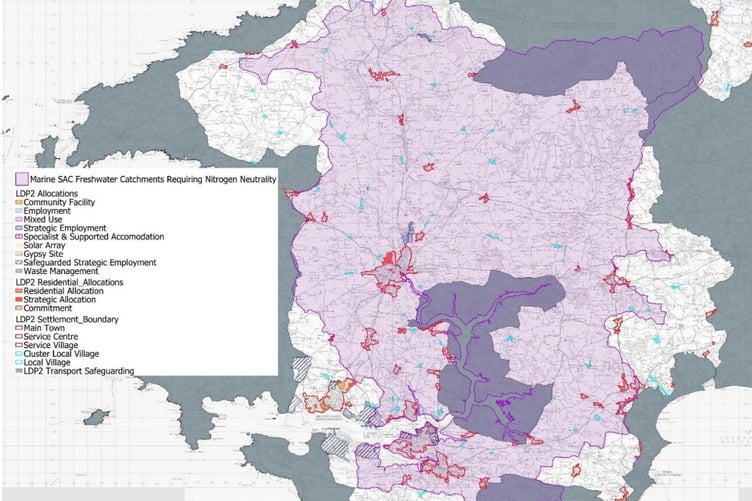The width and height of the screenshot is (752, 501).
Task: Select the 'LDP2 Allocations' legend heading
Action: [47, 194]
